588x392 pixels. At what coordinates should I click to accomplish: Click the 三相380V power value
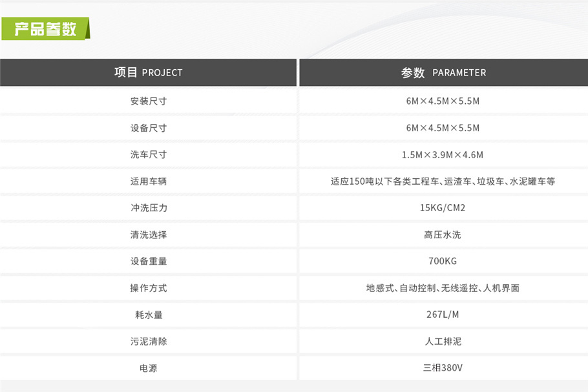coord(443,368)
